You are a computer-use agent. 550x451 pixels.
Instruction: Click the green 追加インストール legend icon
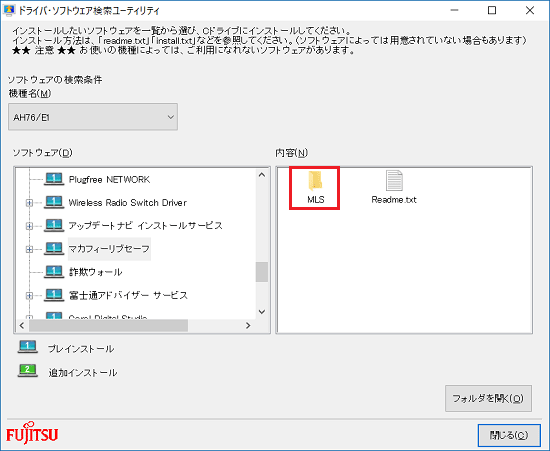28,371
